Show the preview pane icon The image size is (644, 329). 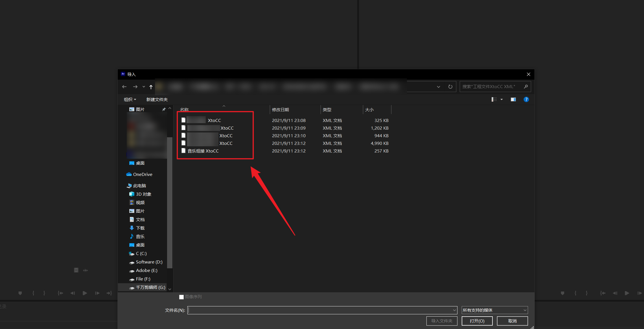pos(513,99)
